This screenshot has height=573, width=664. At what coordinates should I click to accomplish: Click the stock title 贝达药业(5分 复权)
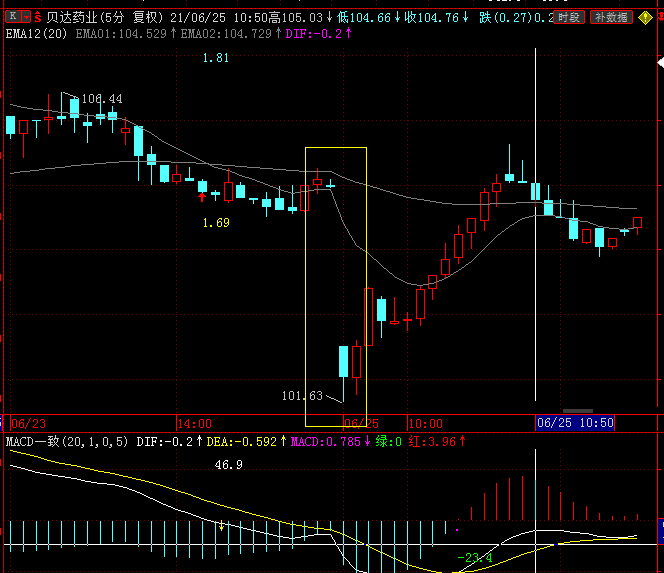point(105,17)
